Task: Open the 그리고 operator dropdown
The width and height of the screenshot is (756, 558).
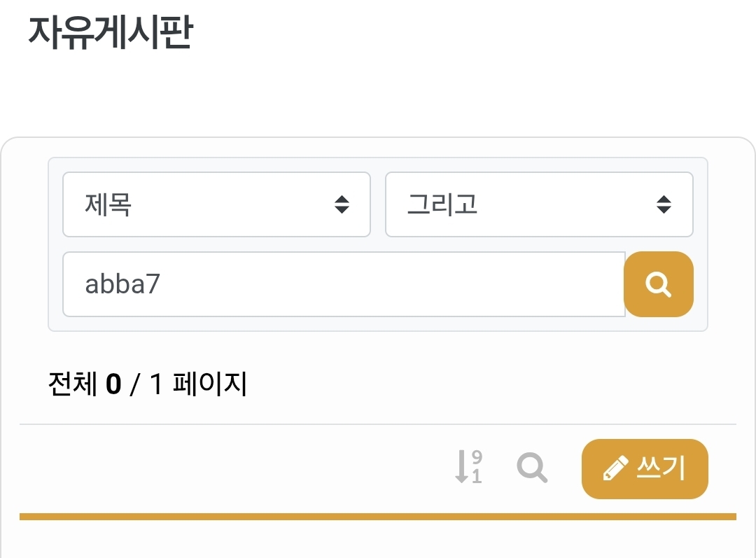Action: [x=539, y=204]
